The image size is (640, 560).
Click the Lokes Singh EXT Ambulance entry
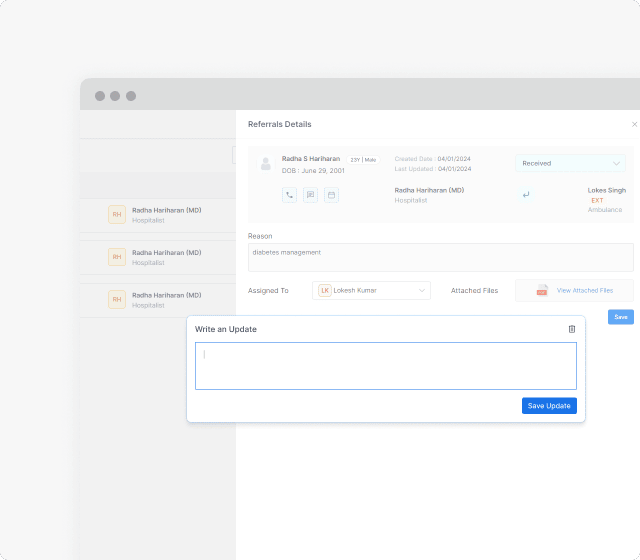[606, 199]
